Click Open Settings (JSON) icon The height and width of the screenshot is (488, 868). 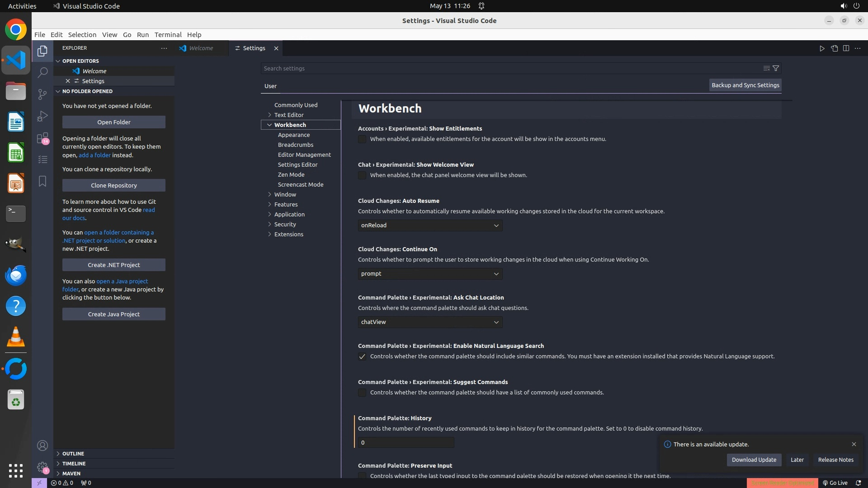834,48
